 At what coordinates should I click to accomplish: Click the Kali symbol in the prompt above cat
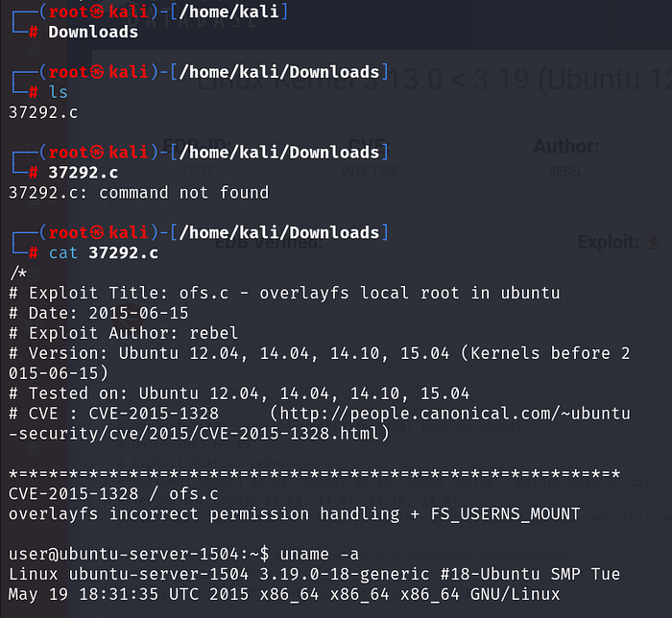click(x=97, y=232)
